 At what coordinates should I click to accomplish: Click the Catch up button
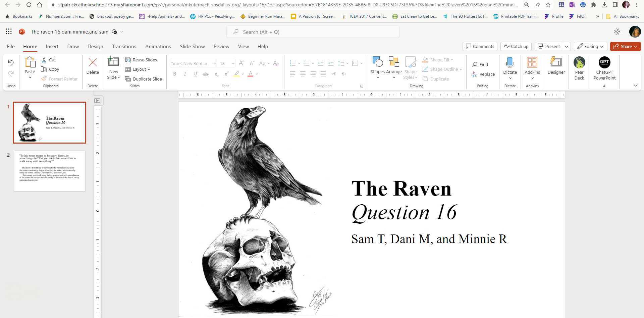(516, 46)
